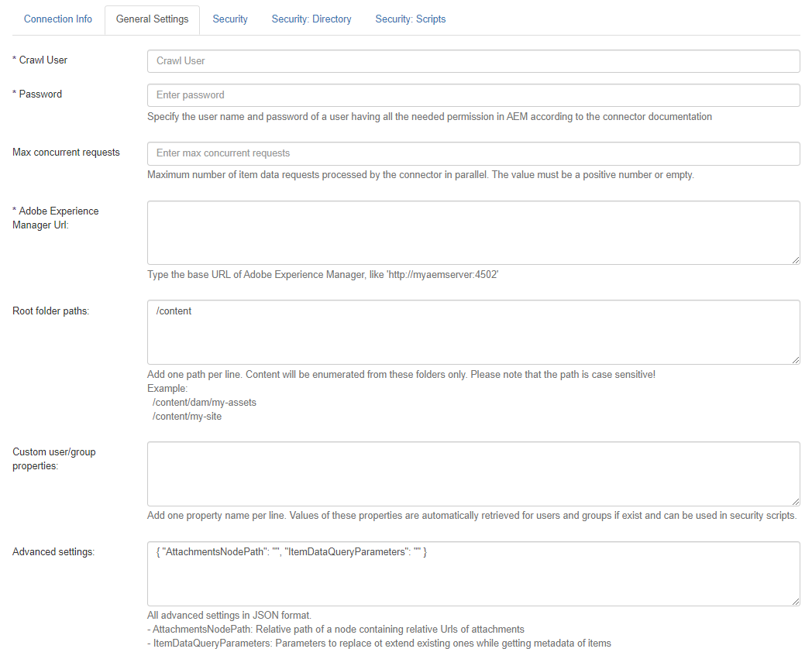Click the Root folder paths textarea

[473, 332]
